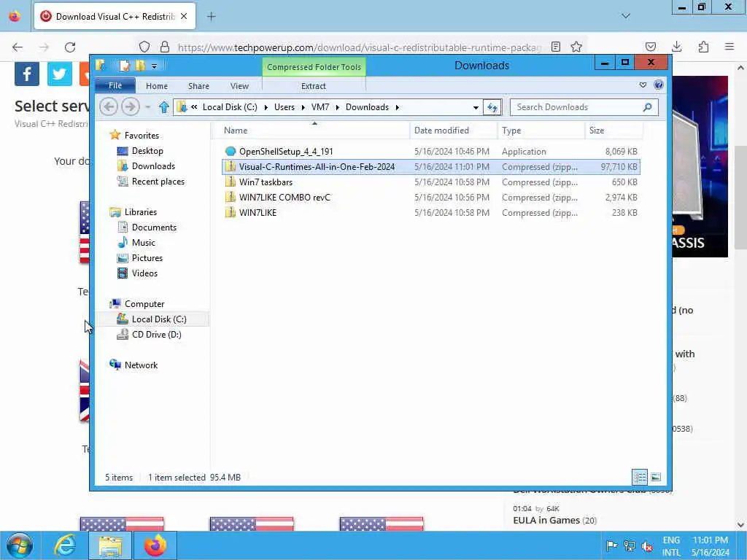Click Firefox icon on the taskbar

point(155,545)
